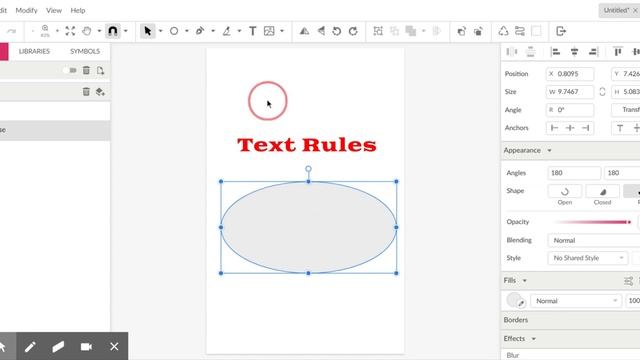This screenshot has height=360, width=640.
Task: Select the hand pan tool
Action: (x=87, y=31)
